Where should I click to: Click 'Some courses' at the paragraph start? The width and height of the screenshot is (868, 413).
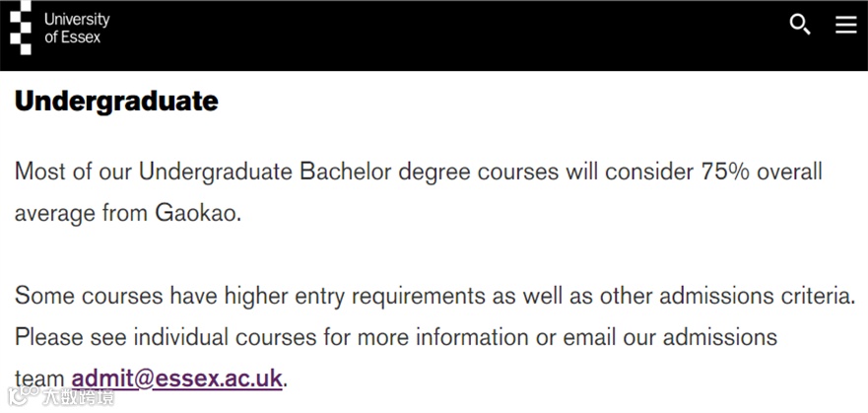[x=89, y=296]
